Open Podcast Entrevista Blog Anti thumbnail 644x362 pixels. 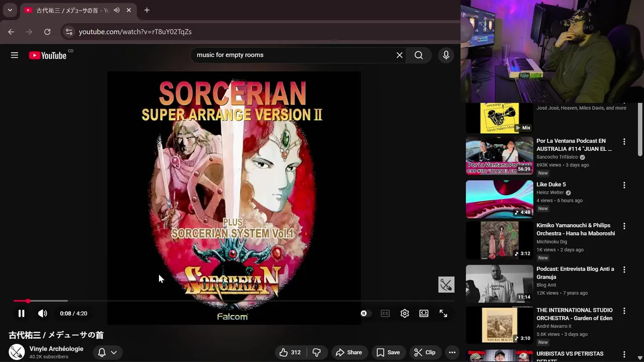(499, 284)
